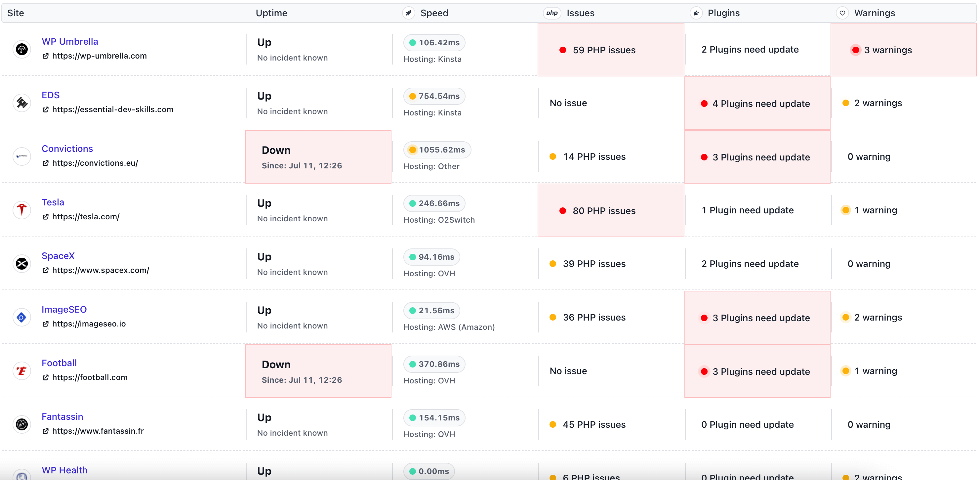Open the ImageSEO site link
Screen dimensions: 980x480
tap(64, 309)
